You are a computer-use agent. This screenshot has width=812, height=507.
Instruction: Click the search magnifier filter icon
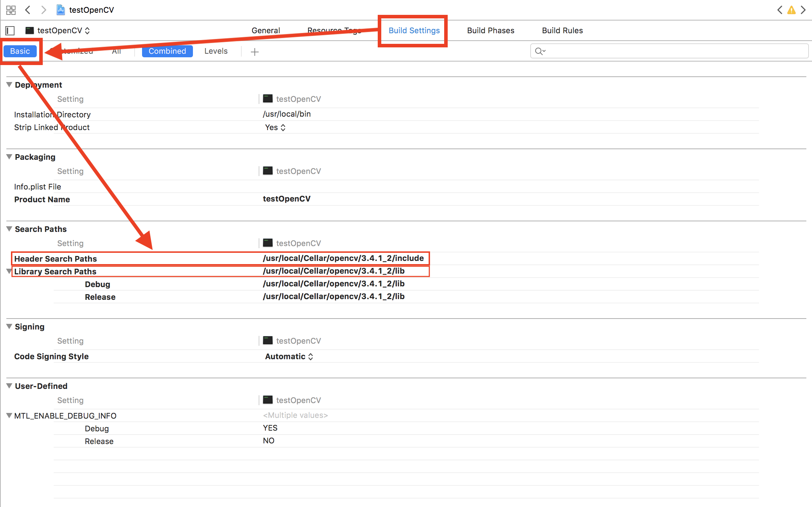click(x=540, y=51)
